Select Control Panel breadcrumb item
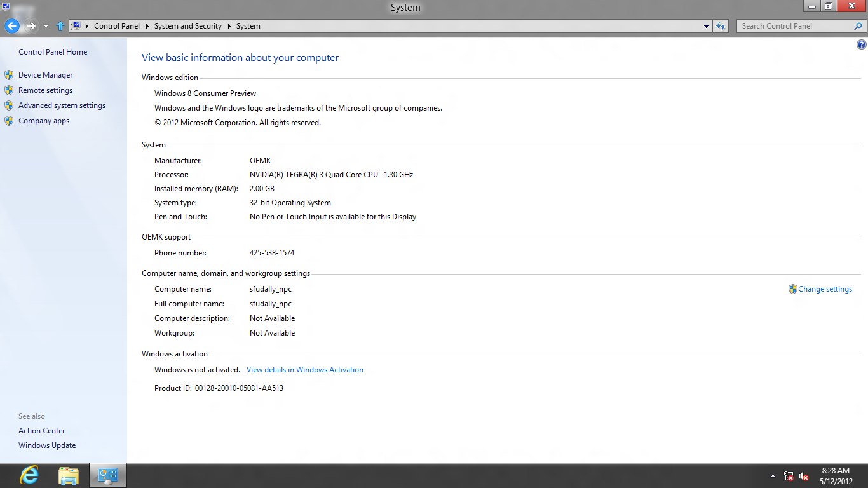 [117, 26]
